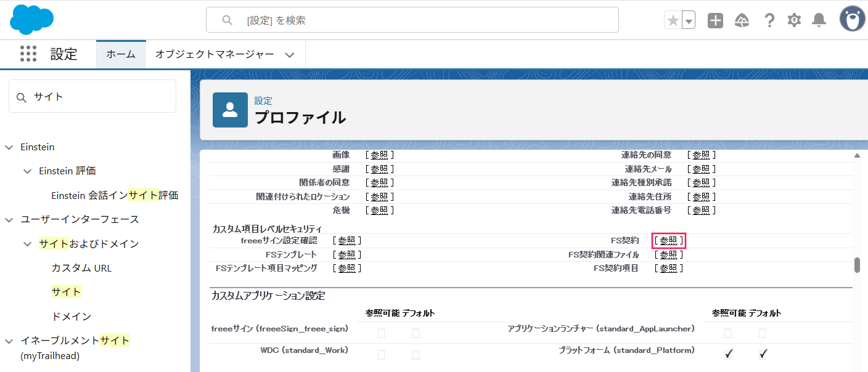Click the Quick Find box containing サイト

(x=92, y=96)
